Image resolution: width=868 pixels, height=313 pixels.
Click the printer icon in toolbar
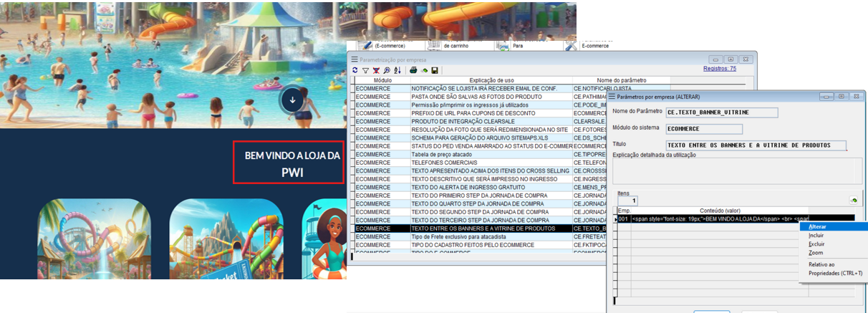point(413,70)
